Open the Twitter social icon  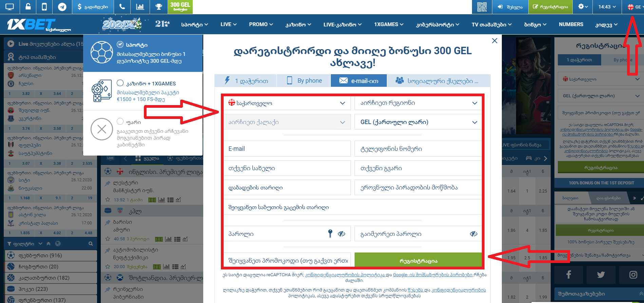601,275
